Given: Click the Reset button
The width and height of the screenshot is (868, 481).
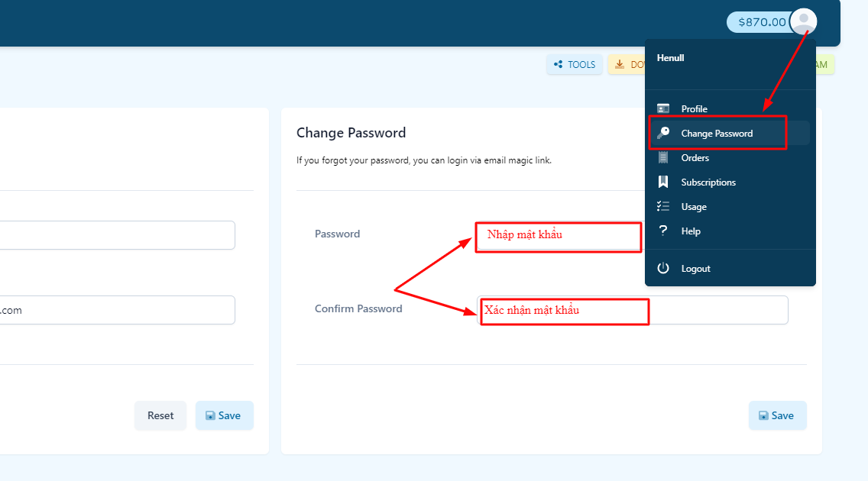Looking at the screenshot, I should coord(160,415).
